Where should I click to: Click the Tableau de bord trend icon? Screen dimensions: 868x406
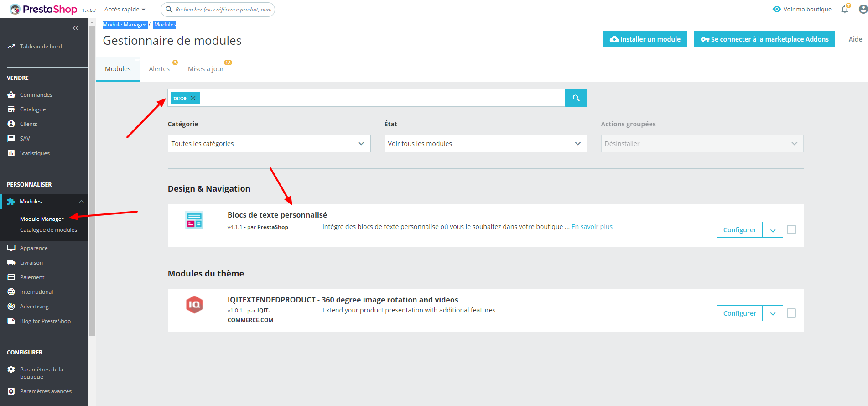click(x=11, y=47)
